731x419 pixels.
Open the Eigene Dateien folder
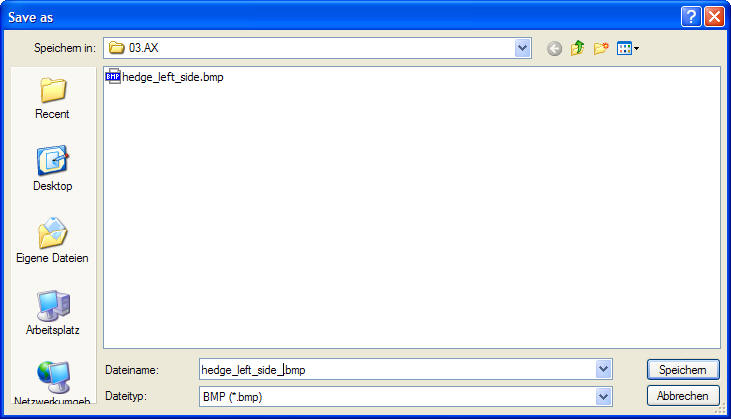[x=52, y=240]
